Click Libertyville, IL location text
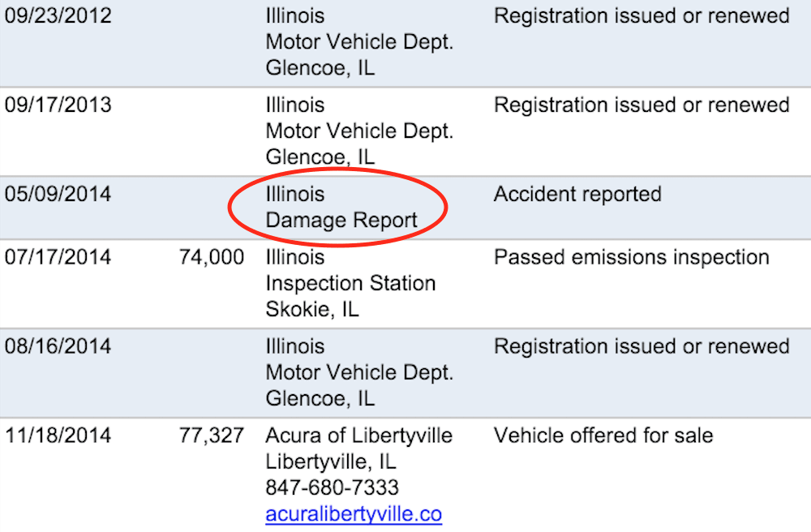 coord(331,461)
